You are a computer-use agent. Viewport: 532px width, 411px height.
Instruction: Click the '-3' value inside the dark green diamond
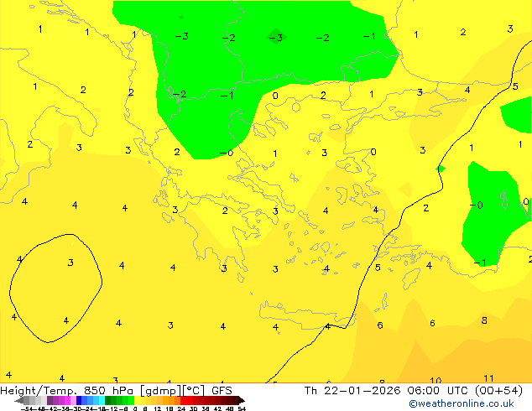pos(276,37)
